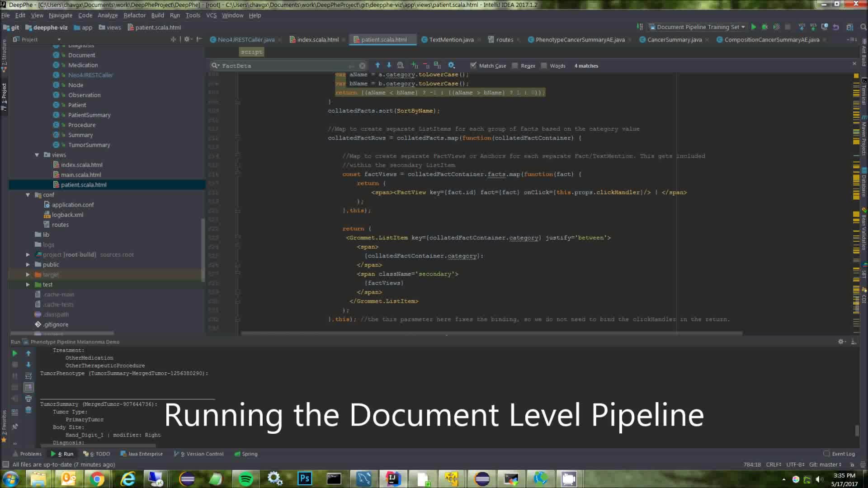868x488 pixels.
Task: Expand the test folder
Action: click(x=28, y=285)
